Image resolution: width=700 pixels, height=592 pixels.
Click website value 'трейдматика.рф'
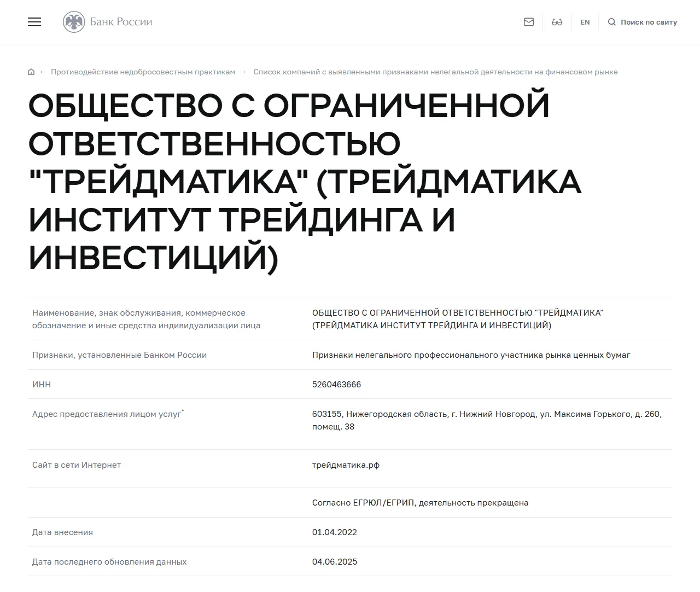pyautogui.click(x=346, y=465)
